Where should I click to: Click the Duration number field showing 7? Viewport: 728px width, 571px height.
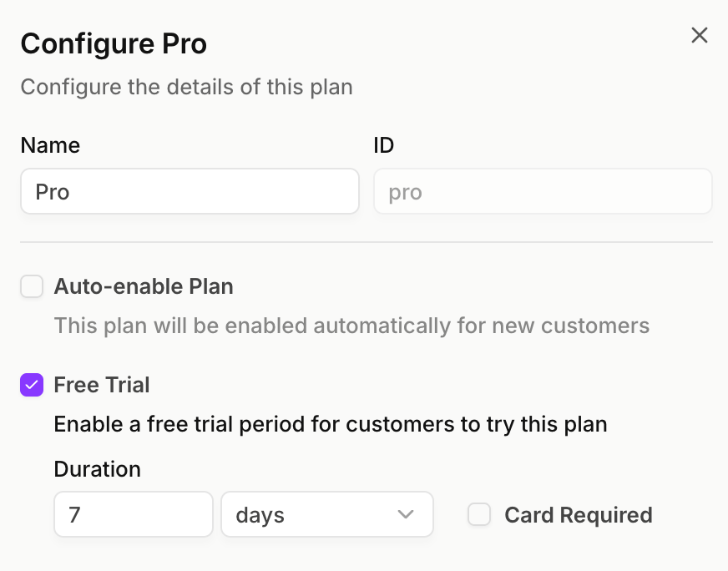[134, 514]
